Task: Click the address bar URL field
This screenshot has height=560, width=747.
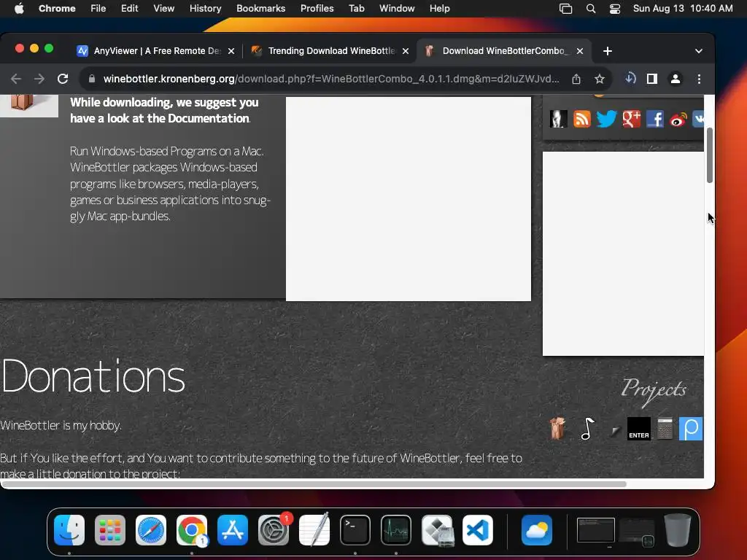Action: pyautogui.click(x=331, y=79)
